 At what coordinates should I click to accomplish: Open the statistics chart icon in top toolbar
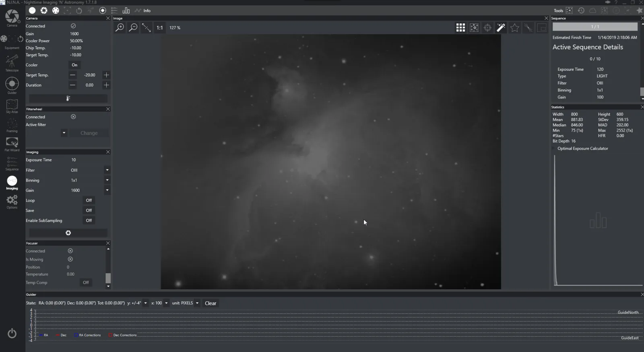coord(126,10)
